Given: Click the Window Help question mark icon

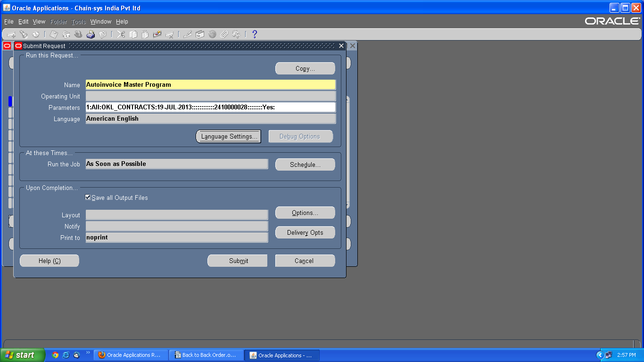Looking at the screenshot, I should point(255,34).
